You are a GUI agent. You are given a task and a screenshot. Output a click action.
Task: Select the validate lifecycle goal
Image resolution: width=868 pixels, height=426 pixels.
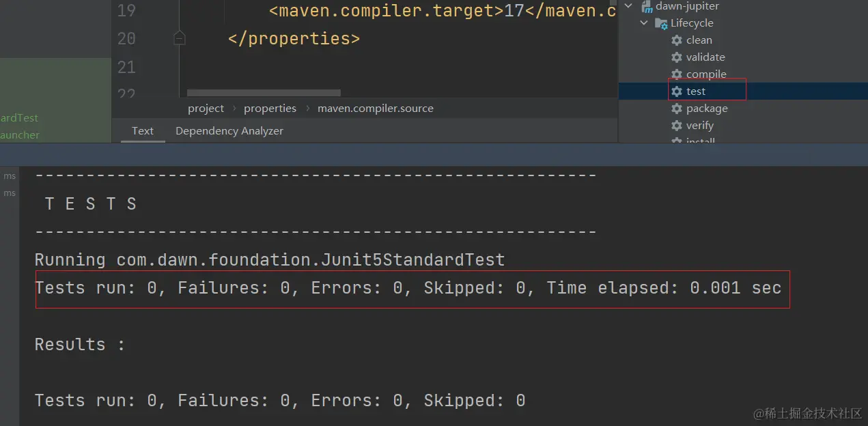tap(705, 57)
